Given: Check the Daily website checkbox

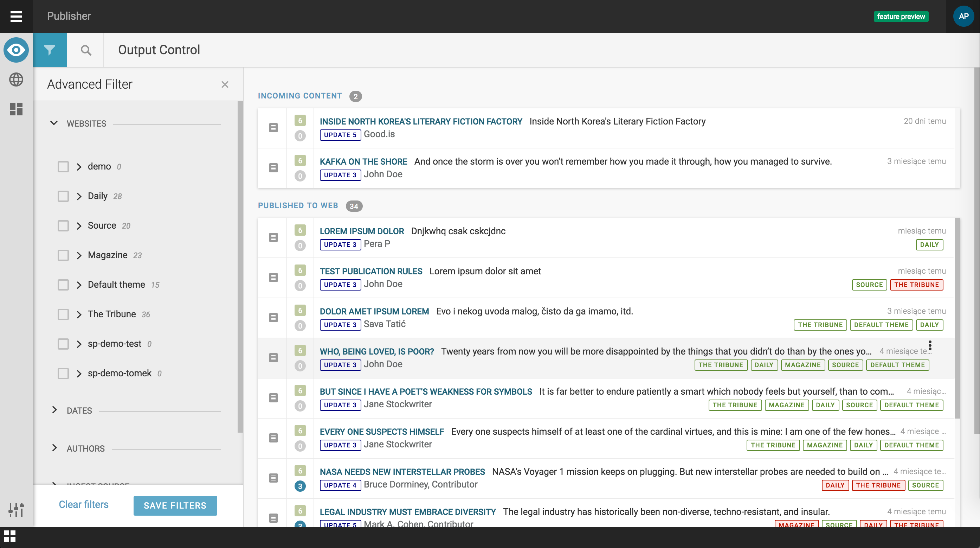Looking at the screenshot, I should (x=63, y=196).
